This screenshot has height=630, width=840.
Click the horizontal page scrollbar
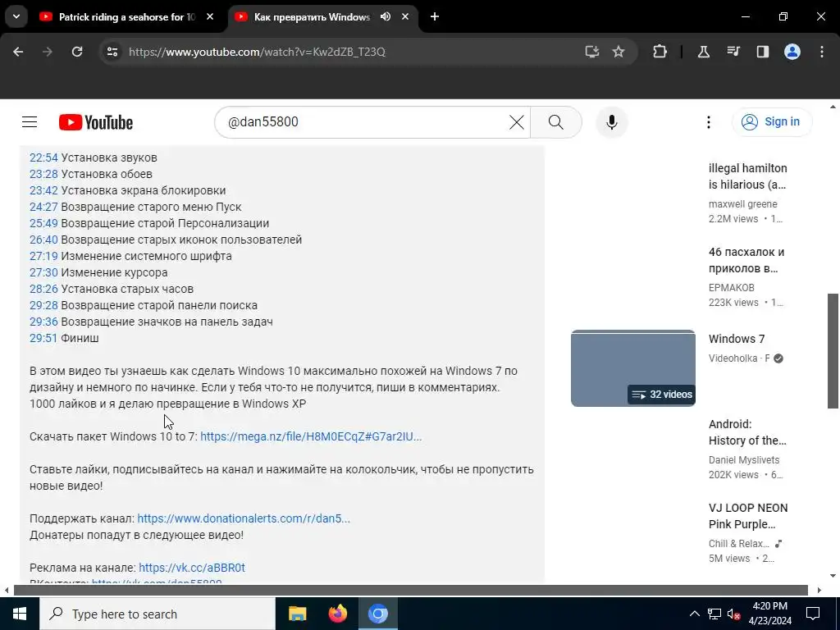click(411, 591)
